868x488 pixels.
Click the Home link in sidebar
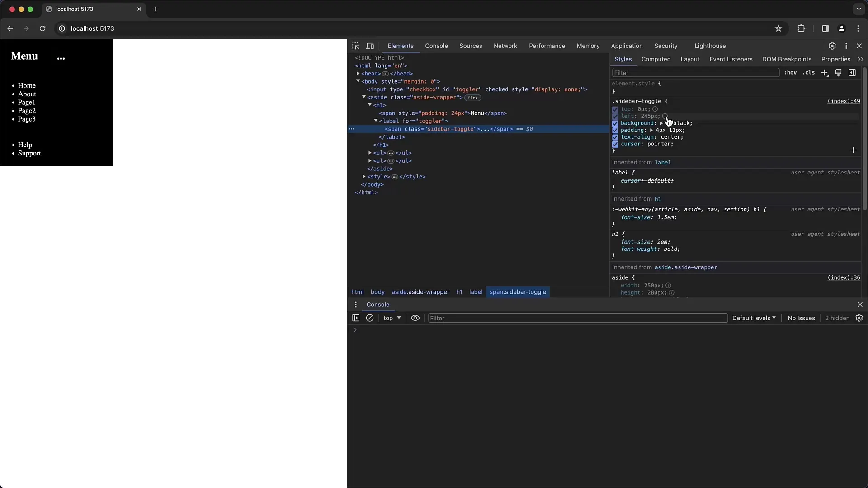pyautogui.click(x=27, y=85)
